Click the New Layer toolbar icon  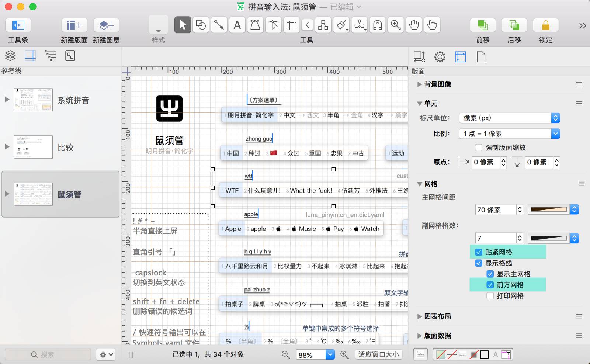click(106, 25)
